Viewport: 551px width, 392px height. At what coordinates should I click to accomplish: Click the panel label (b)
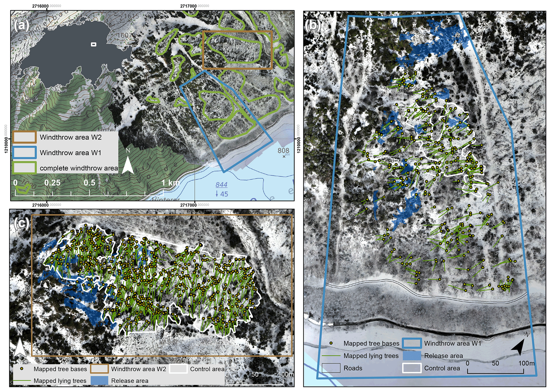313,25
